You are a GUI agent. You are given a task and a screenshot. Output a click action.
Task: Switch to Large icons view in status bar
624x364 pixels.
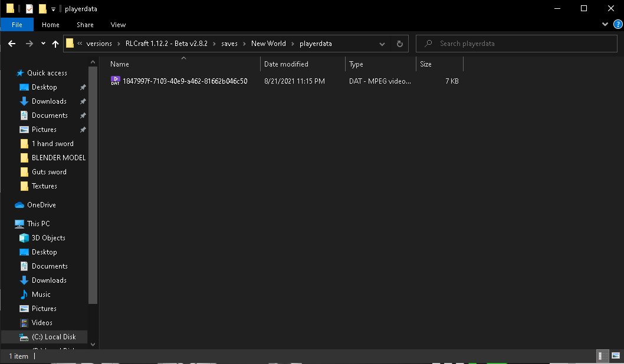click(x=616, y=356)
